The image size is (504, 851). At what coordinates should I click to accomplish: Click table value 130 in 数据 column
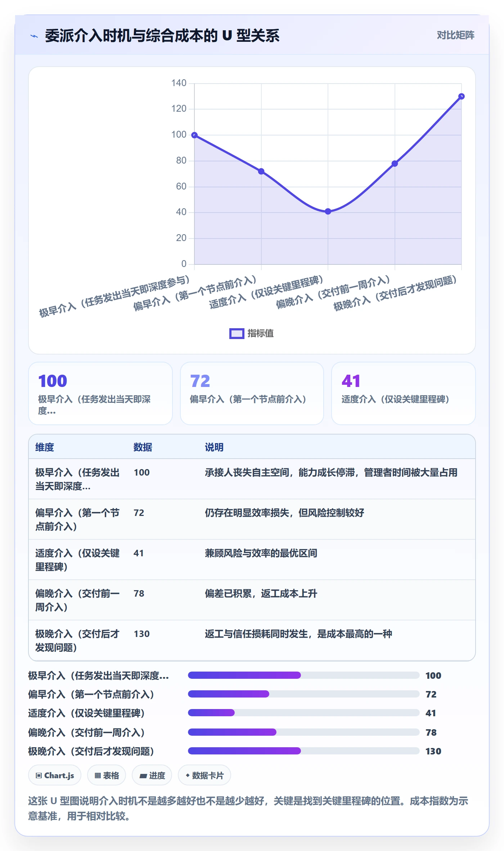click(142, 634)
